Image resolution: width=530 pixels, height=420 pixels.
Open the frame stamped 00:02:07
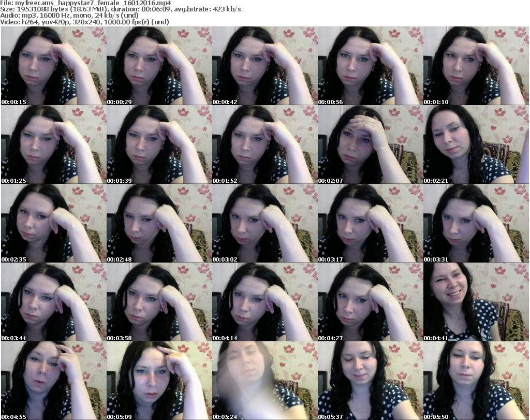click(x=370, y=144)
